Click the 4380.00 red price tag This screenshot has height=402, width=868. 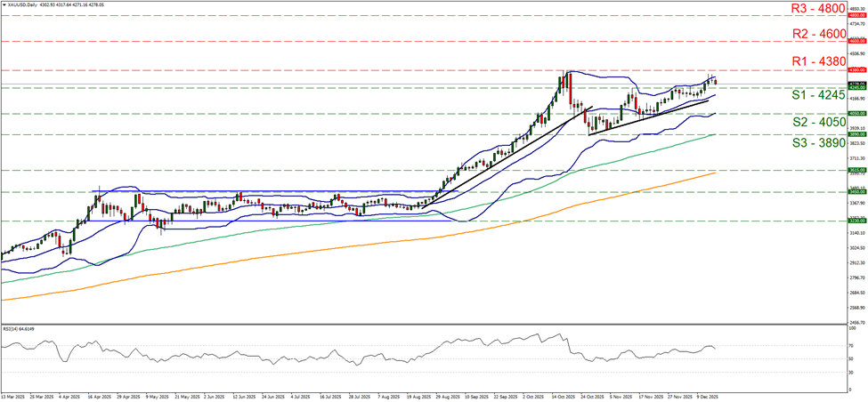click(856, 69)
